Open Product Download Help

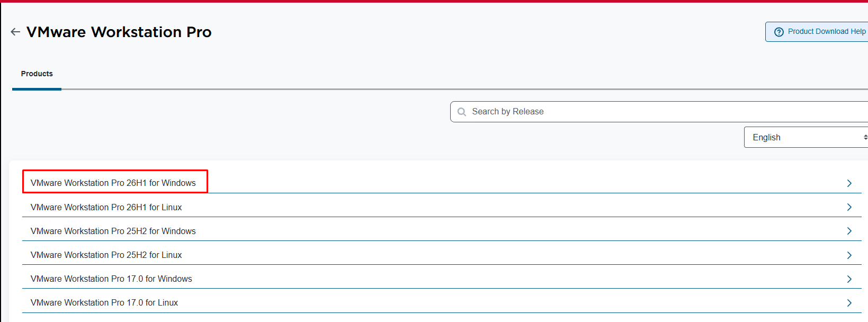tap(817, 32)
